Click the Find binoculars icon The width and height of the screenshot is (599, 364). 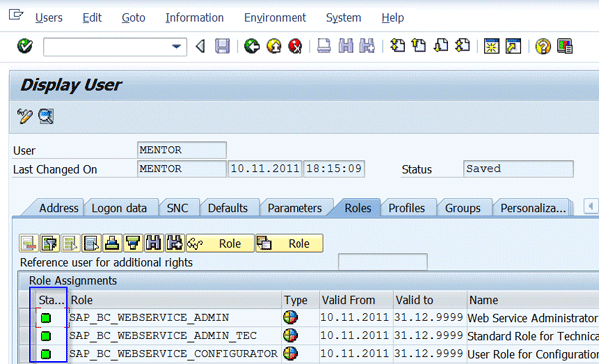tap(346, 46)
